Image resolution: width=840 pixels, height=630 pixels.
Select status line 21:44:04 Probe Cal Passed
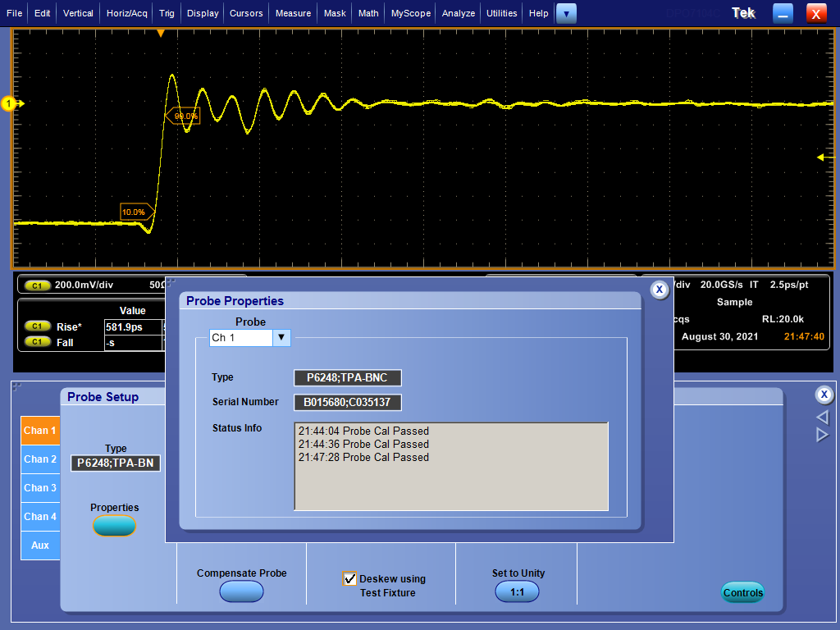pyautogui.click(x=363, y=431)
